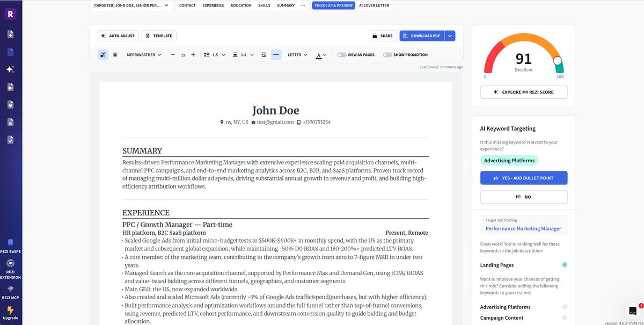Image resolution: width=644 pixels, height=325 pixels.
Task: Open the text lines document icon in sidebar
Action: (x=10, y=122)
